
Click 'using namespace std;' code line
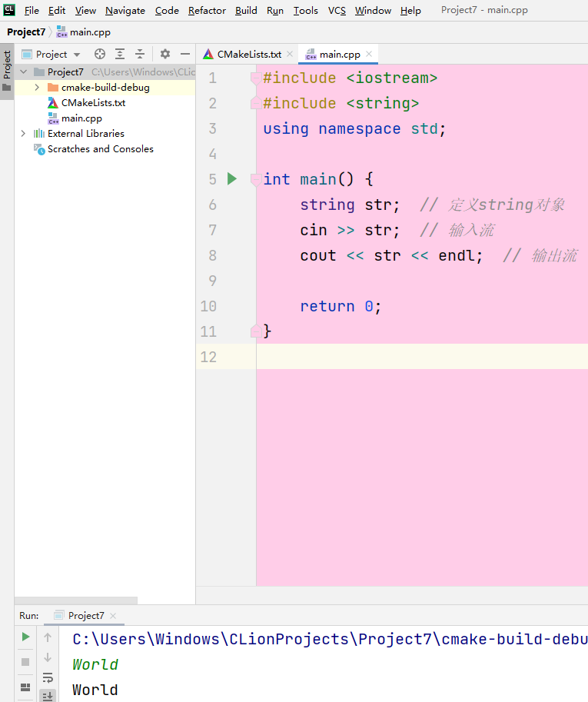(354, 129)
